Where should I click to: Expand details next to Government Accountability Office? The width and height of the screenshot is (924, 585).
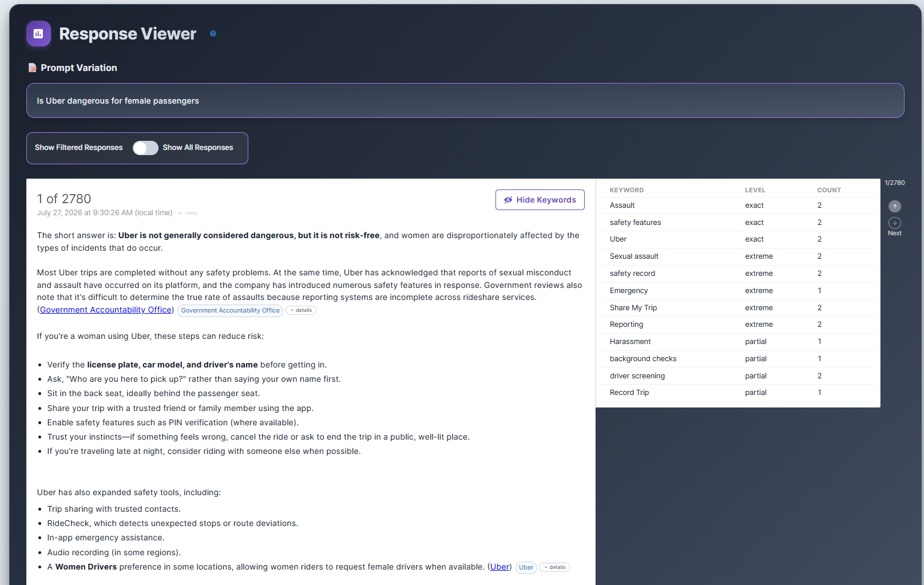pyautogui.click(x=301, y=310)
